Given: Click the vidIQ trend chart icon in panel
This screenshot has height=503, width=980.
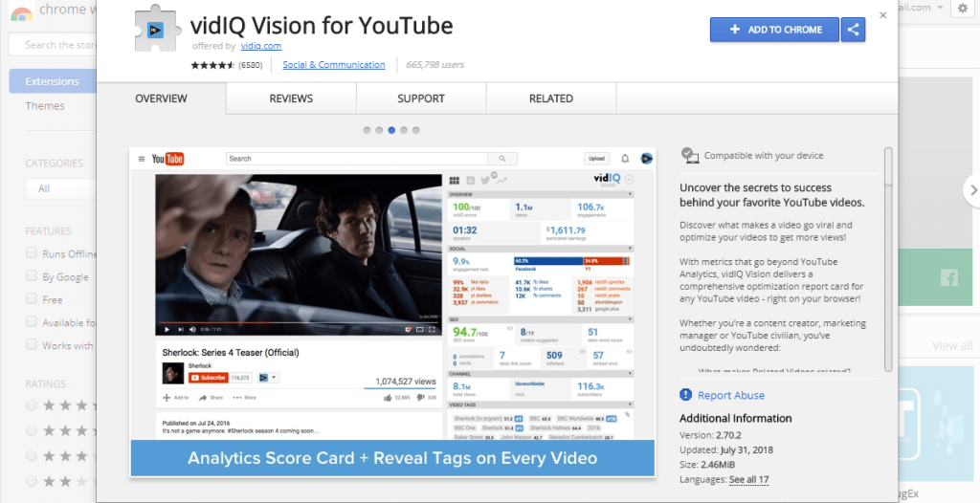Looking at the screenshot, I should [x=501, y=181].
